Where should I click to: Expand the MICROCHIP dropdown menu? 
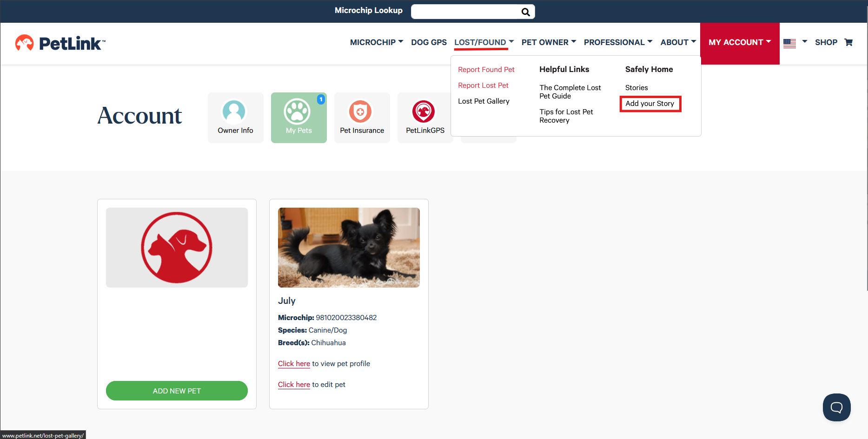[377, 42]
